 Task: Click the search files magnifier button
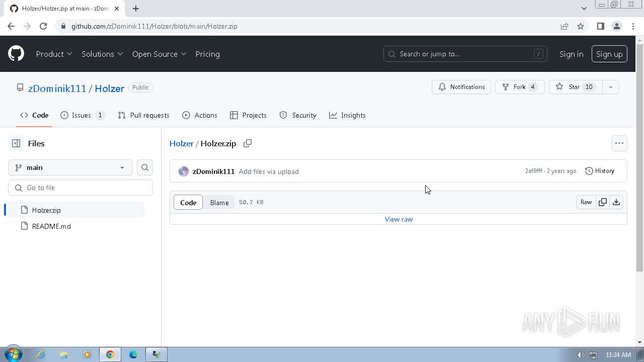(x=145, y=167)
